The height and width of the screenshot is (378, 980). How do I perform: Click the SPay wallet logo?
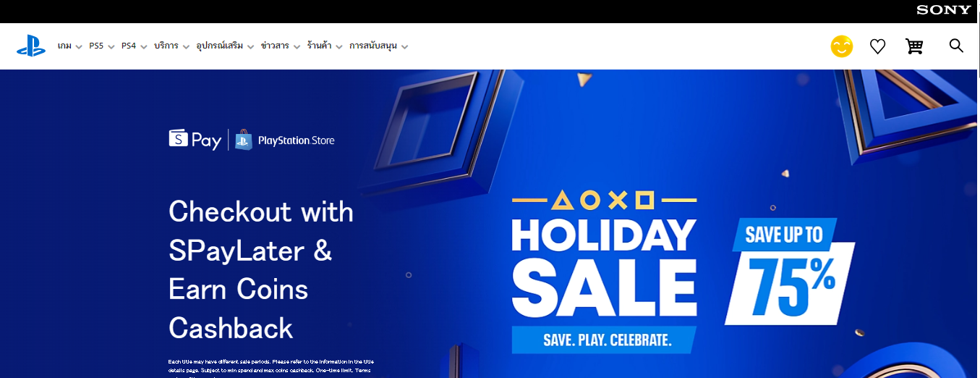(x=195, y=139)
